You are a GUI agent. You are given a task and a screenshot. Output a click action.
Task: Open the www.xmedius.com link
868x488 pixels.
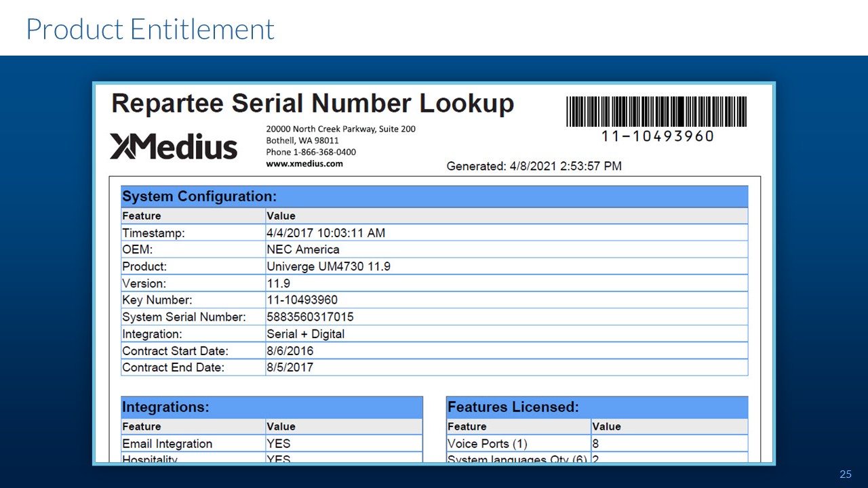[x=304, y=163]
